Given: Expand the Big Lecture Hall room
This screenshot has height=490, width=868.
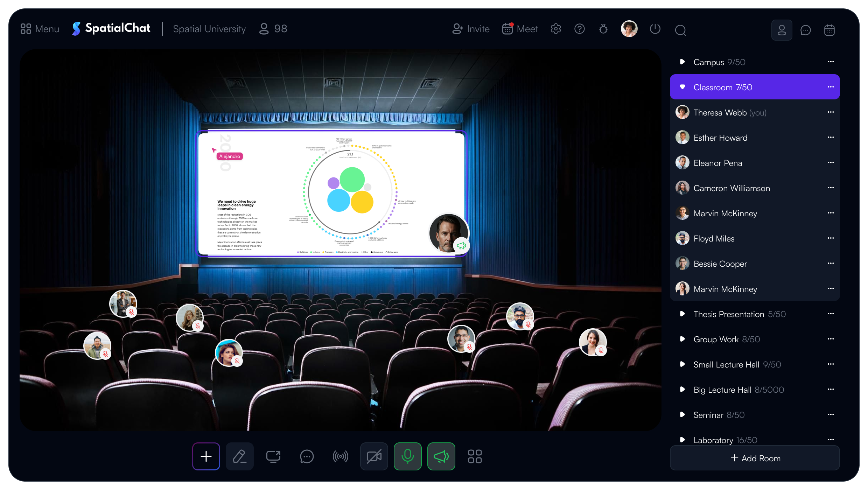Looking at the screenshot, I should click(x=682, y=389).
